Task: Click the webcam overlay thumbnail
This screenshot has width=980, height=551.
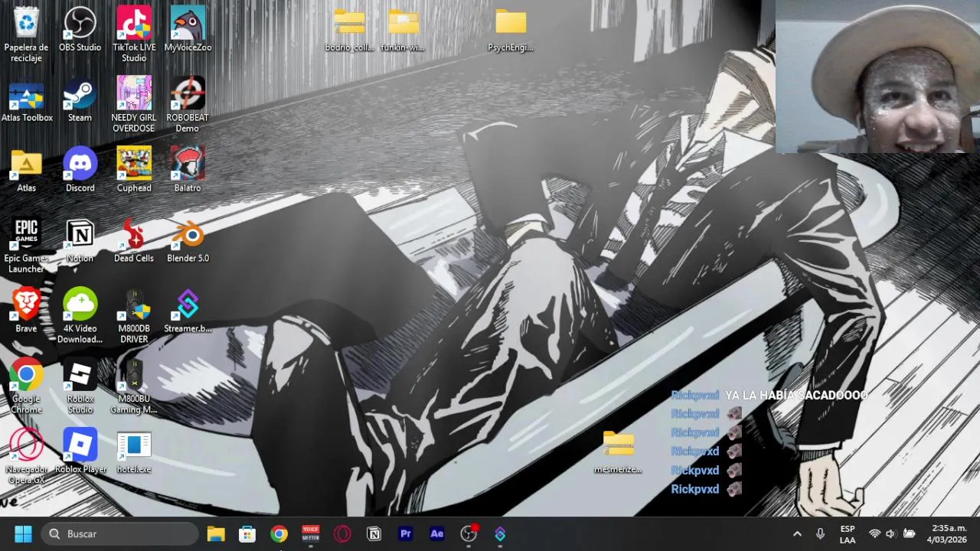Action: 877,77
